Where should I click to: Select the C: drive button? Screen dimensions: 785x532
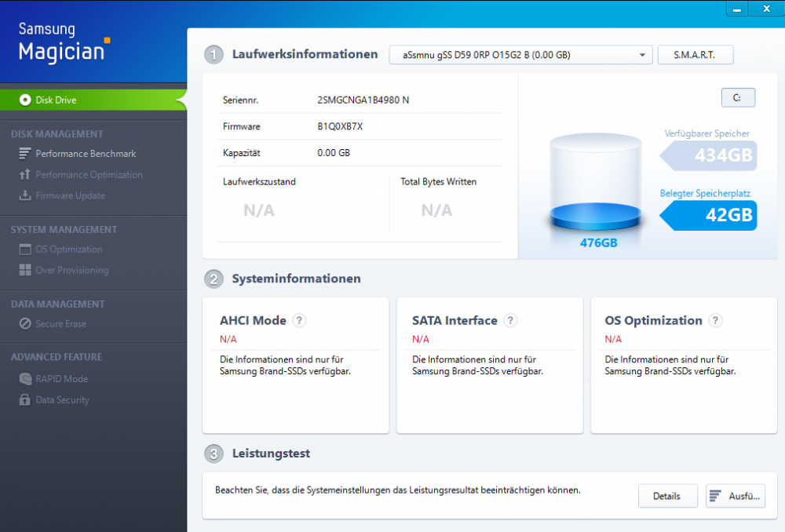(737, 97)
